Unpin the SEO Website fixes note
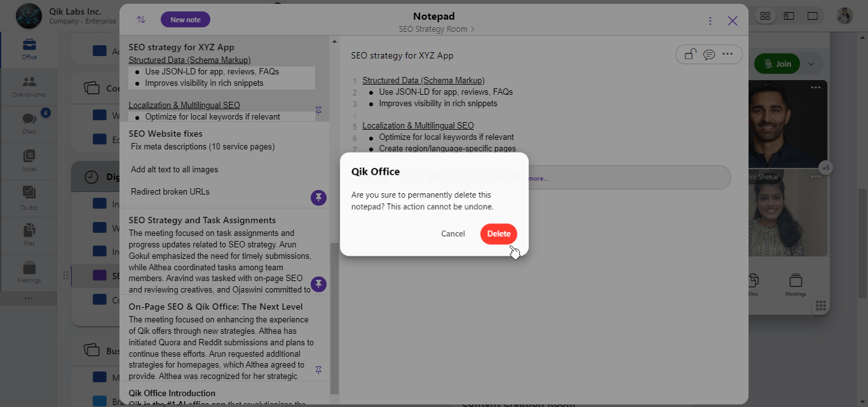Viewport: 868px width, 407px height. click(318, 197)
